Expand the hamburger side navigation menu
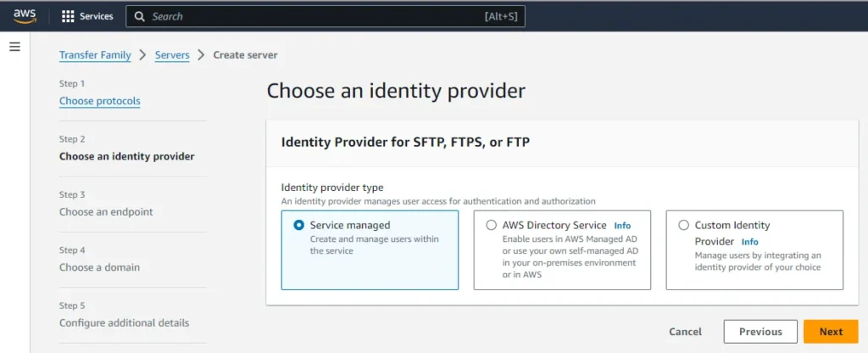This screenshot has width=868, height=353. 14,47
